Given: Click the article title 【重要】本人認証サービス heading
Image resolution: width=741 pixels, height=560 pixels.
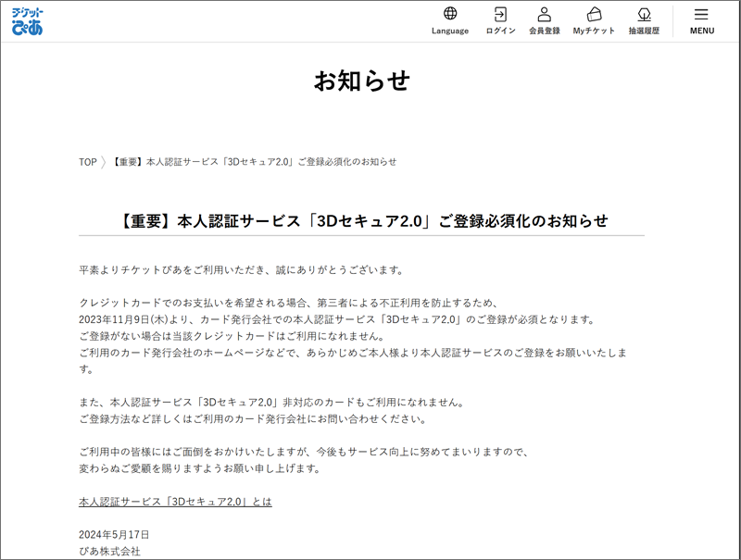Looking at the screenshot, I should click(362, 221).
